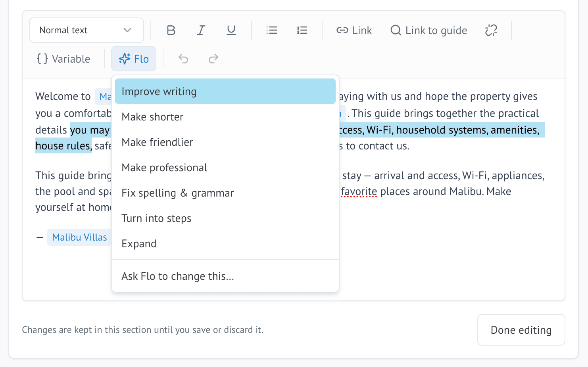Toggle italic formatting
Image resolution: width=588 pixels, height=367 pixels.
click(201, 30)
